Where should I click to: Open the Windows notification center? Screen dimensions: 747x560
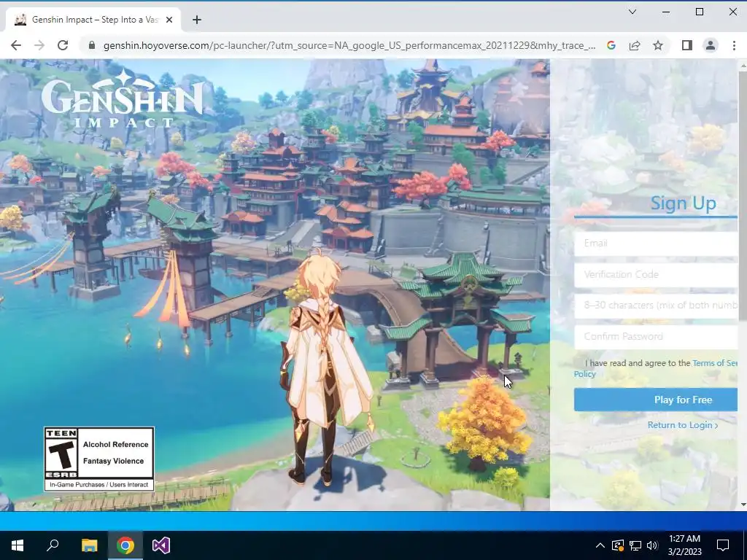[723, 545]
